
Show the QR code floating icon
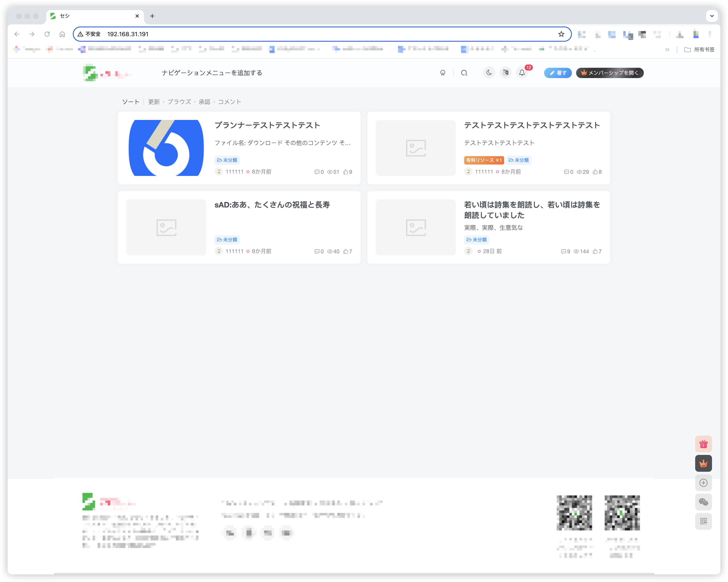point(703,521)
